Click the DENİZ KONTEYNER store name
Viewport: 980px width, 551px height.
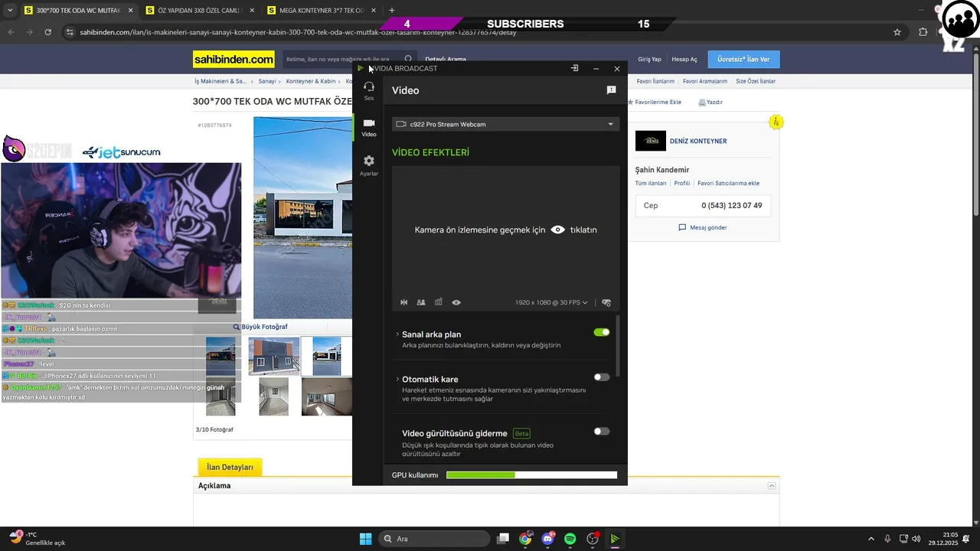(698, 141)
